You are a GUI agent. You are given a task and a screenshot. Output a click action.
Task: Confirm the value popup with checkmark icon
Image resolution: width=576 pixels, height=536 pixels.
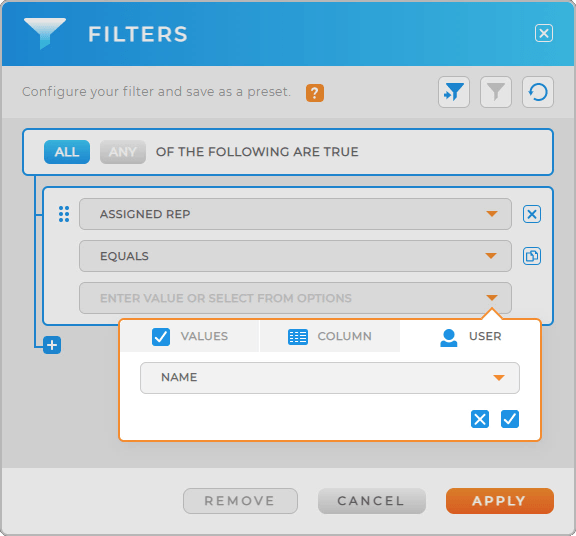pyautogui.click(x=510, y=419)
